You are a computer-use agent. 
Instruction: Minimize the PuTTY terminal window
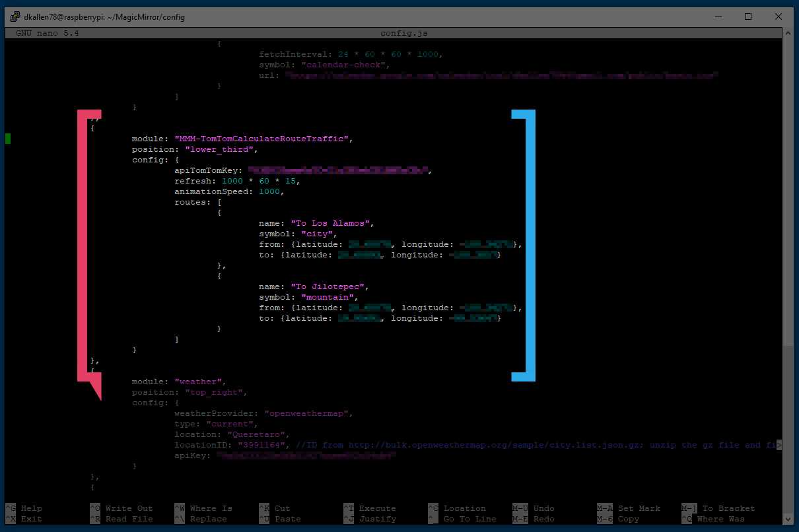(x=718, y=17)
